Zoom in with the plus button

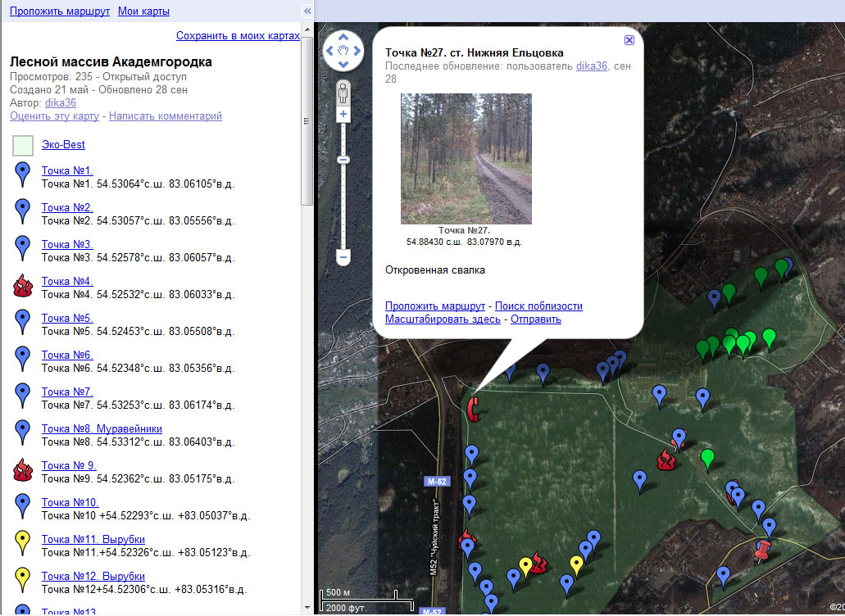(x=343, y=115)
